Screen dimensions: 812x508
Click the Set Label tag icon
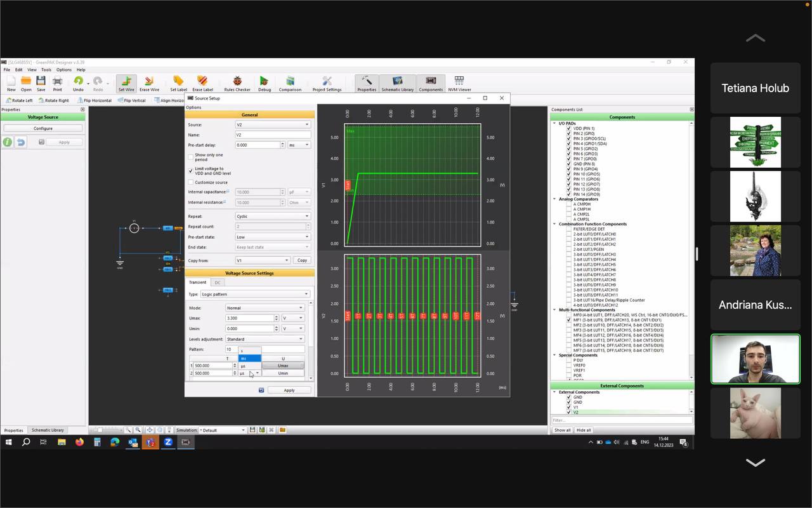pyautogui.click(x=178, y=81)
